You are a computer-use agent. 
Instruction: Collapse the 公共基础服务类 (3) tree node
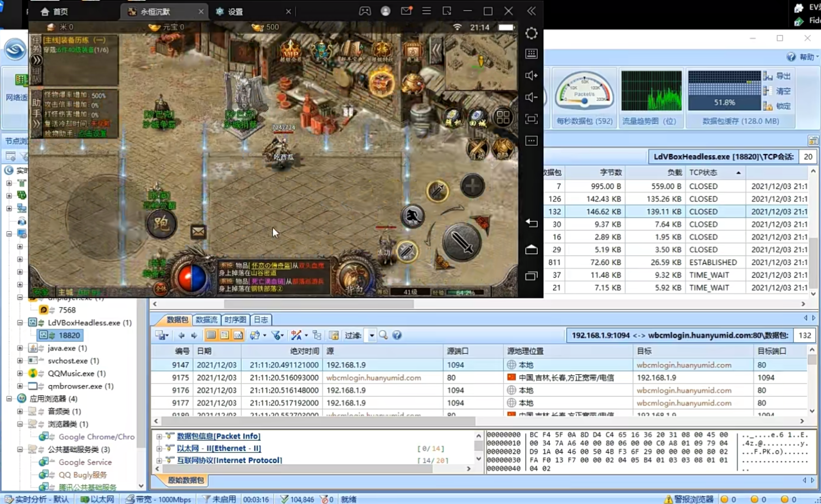tap(20, 449)
